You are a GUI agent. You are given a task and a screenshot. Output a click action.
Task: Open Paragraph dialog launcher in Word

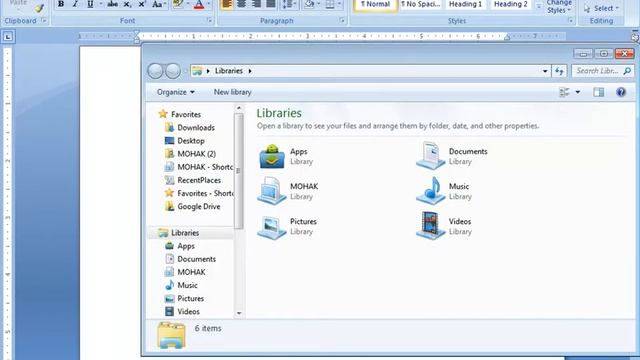pos(342,20)
